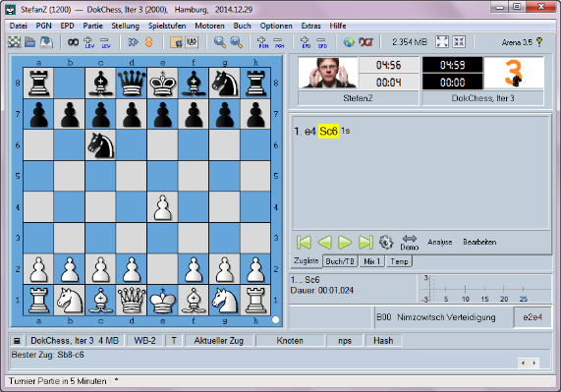Open the Stellung menu

pos(125,26)
